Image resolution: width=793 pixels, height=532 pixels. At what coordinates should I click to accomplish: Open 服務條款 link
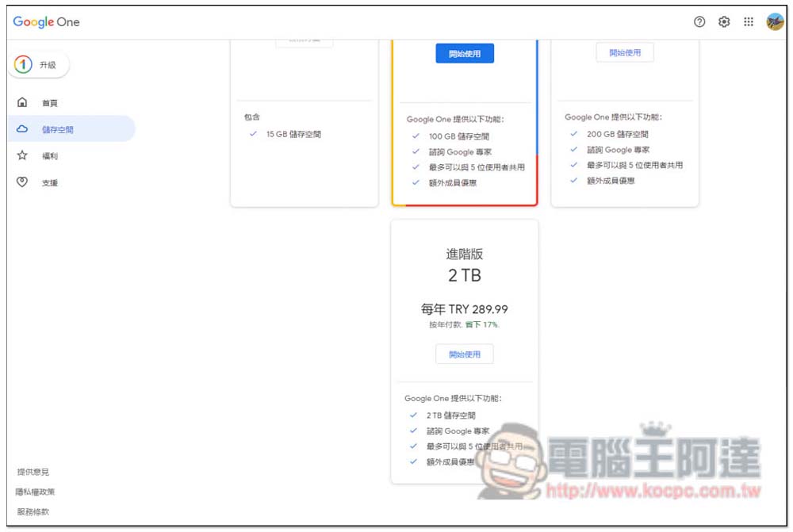tap(33, 511)
